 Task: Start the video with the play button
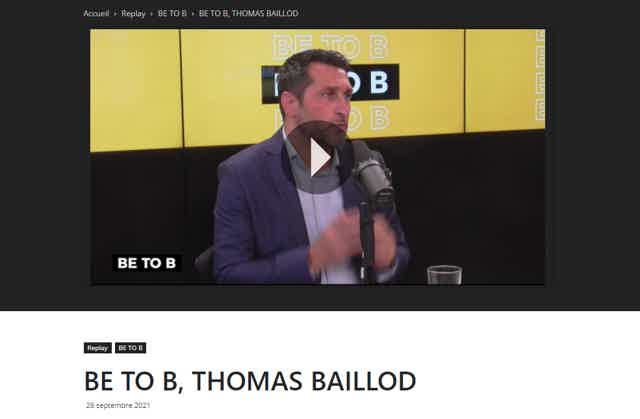coord(320,157)
